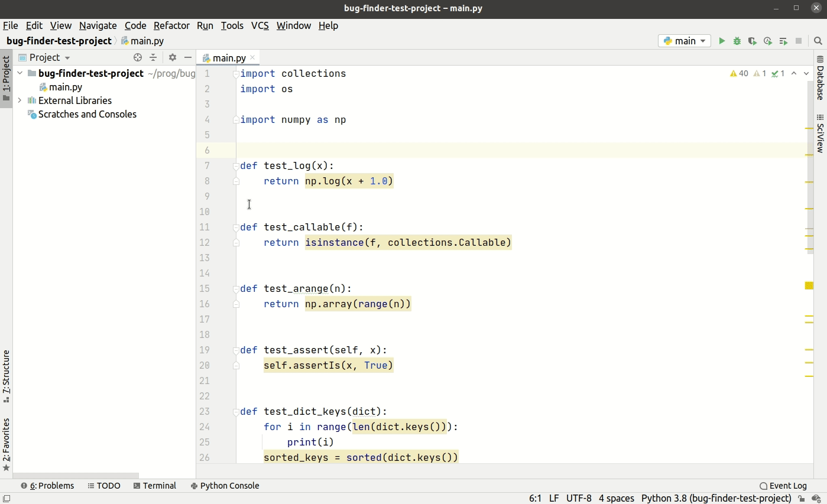Select the main.py editor tab
The image size is (827, 504).
tap(229, 57)
